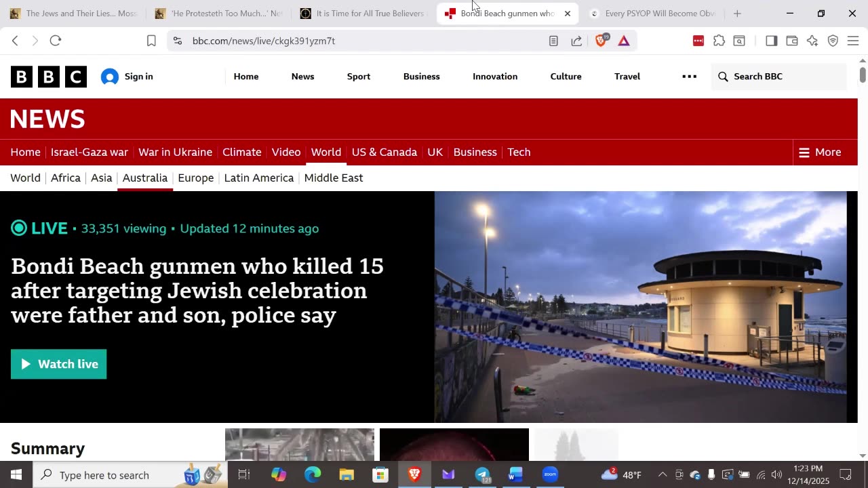This screenshot has height=488, width=868.
Task: Show hidden tray icons chevron
Action: tap(663, 475)
